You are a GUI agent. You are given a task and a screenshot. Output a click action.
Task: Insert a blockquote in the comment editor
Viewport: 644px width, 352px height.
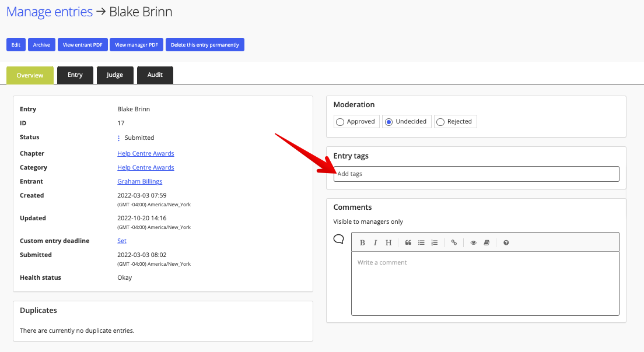408,242
